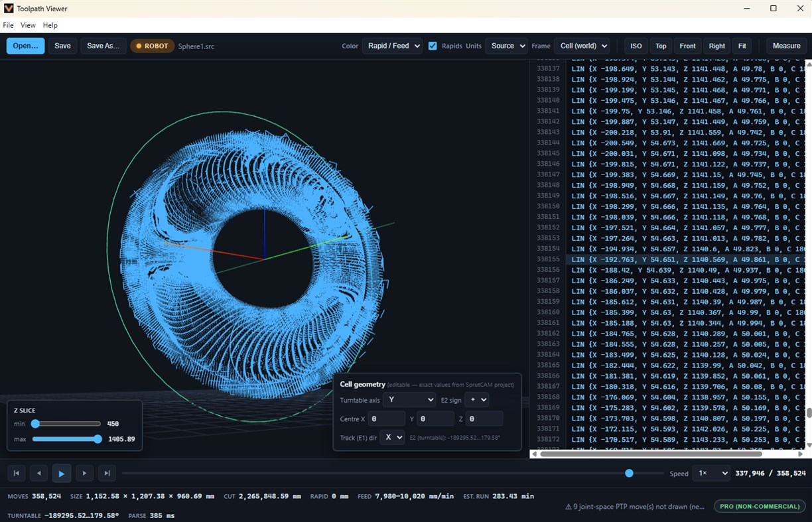Screen dimensions: 812x522
Task: Switch to Right view
Action: [x=717, y=46]
